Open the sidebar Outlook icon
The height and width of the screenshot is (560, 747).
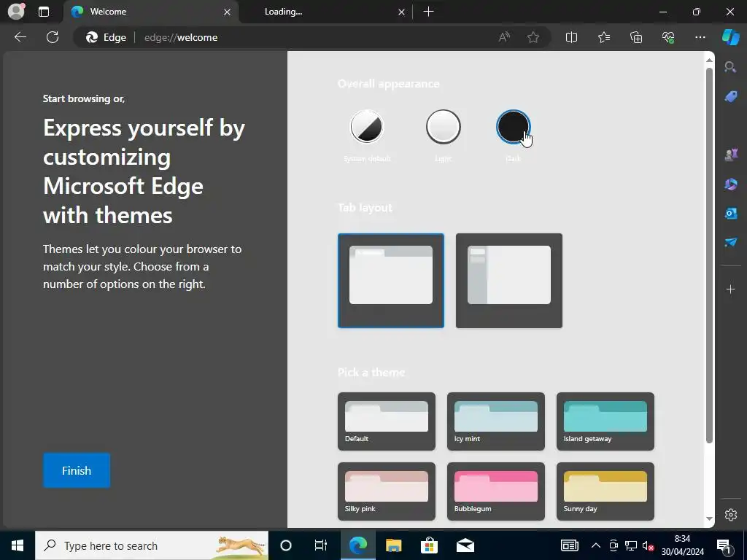click(x=730, y=213)
